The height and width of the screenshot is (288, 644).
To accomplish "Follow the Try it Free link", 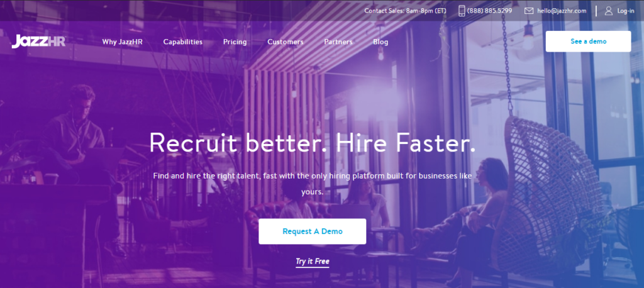I will click(312, 262).
